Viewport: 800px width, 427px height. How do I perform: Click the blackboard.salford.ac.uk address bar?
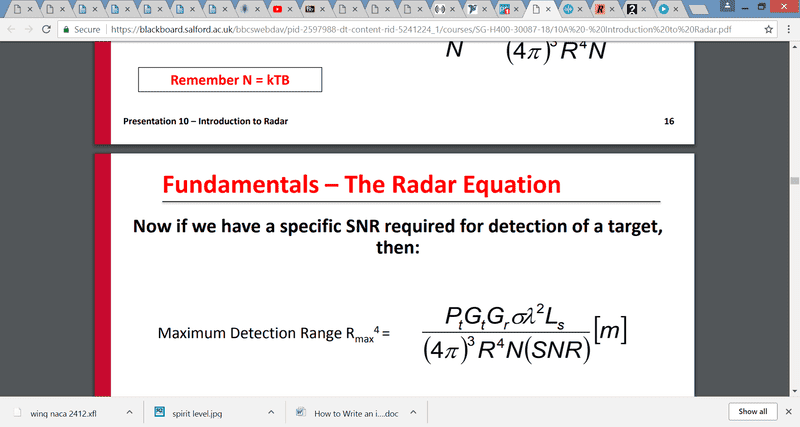coord(400,30)
